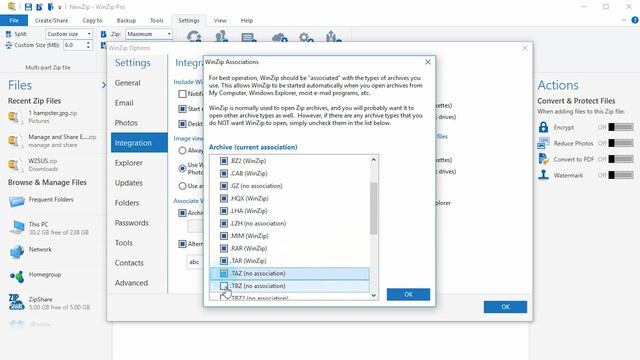Collapse the Files pane chevron
This screenshot has width=640, height=360.
(x=104, y=84)
